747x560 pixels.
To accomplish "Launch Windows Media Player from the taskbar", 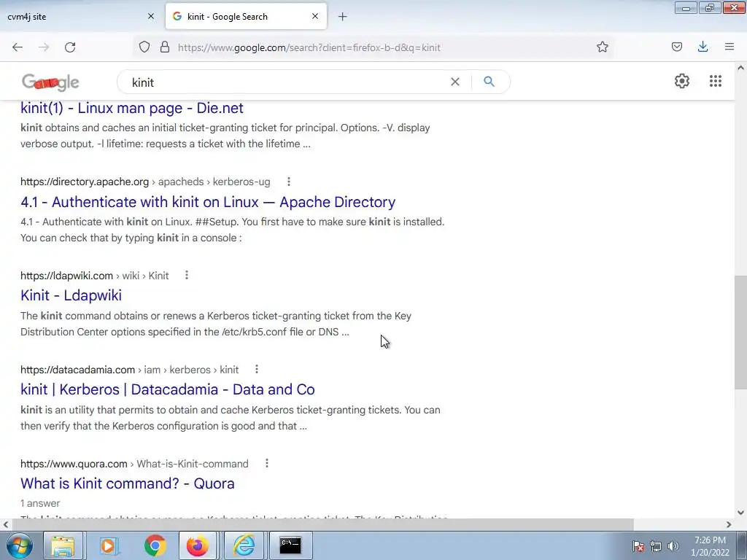I will [109, 545].
